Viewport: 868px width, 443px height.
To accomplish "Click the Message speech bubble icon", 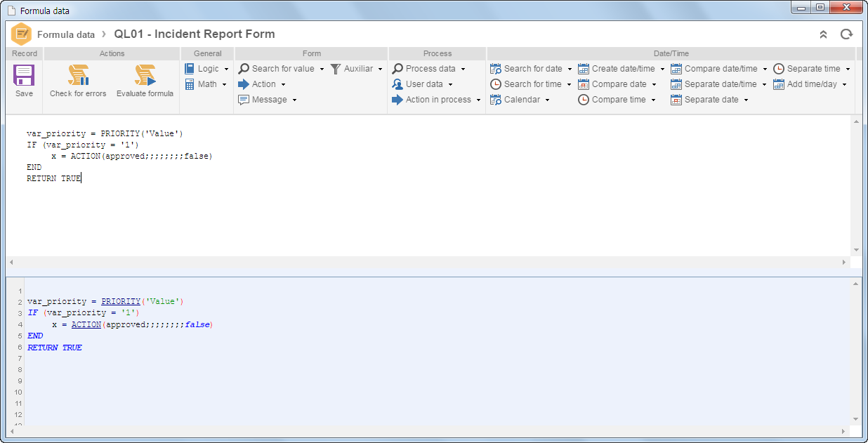I will pyautogui.click(x=244, y=100).
